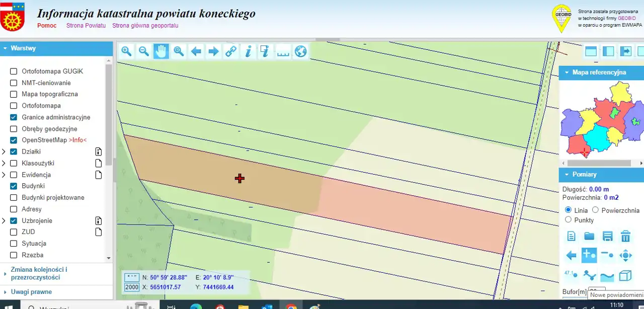Go to the previous map view arrow
The height and width of the screenshot is (309, 644).
coord(196,51)
